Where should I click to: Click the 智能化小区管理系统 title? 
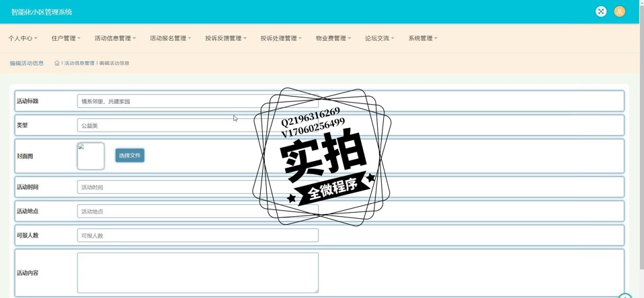click(x=42, y=12)
